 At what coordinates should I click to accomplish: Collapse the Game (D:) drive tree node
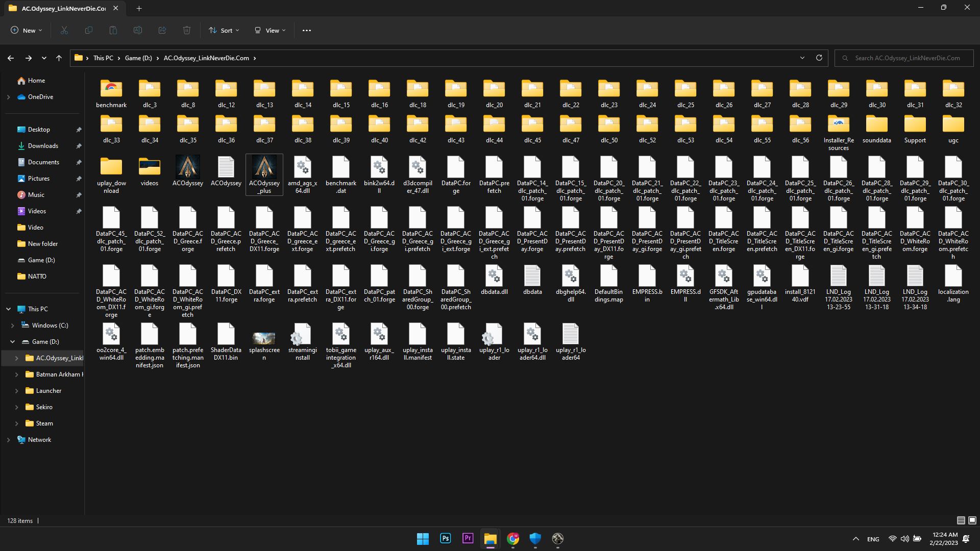pyautogui.click(x=12, y=342)
